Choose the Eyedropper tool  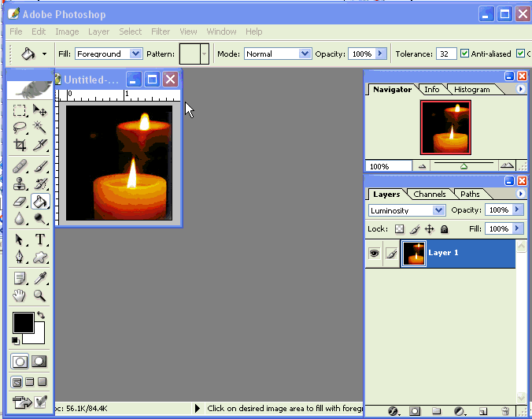tap(40, 277)
